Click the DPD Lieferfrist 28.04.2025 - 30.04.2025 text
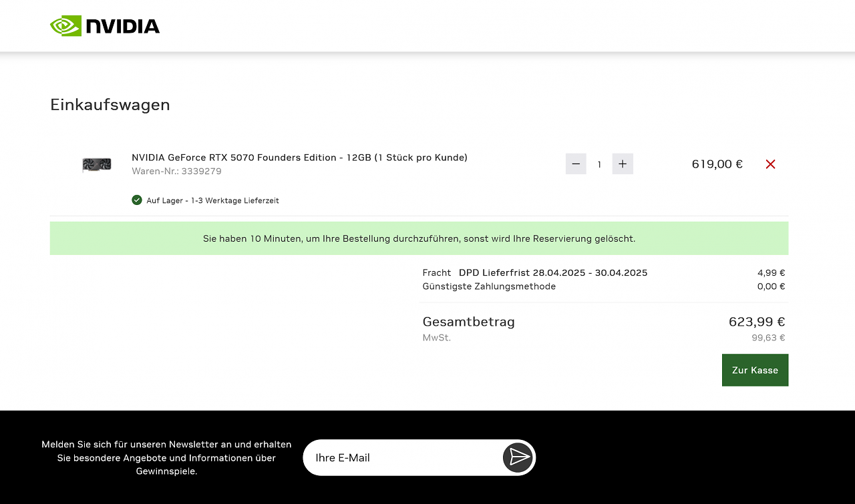Image resolution: width=855 pixels, height=504 pixels. click(x=553, y=273)
